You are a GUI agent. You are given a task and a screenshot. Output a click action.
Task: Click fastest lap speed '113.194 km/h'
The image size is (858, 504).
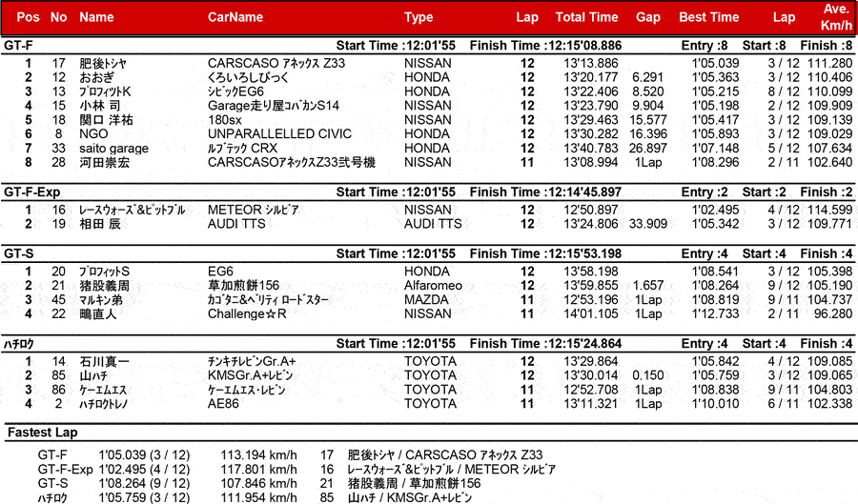pos(258,454)
